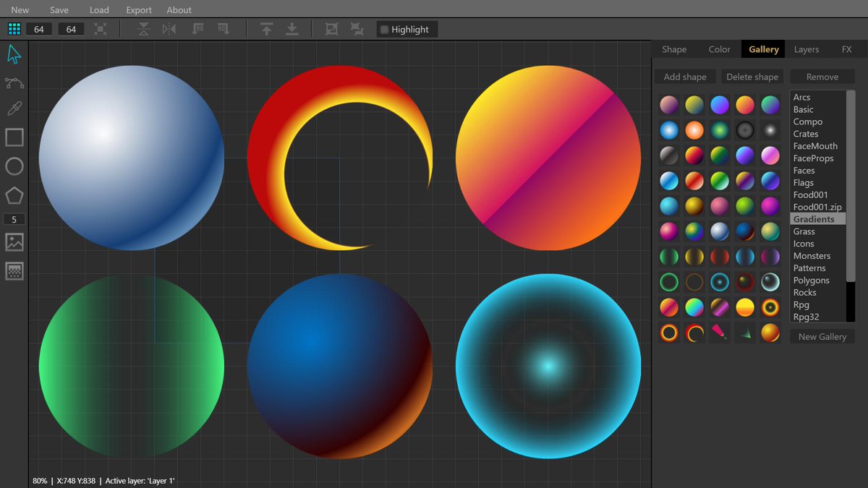
Task: Choose the circle shape tool
Action: tap(14, 166)
